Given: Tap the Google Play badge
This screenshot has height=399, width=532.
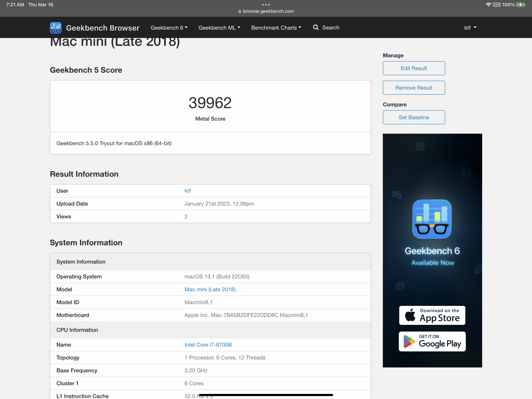Looking at the screenshot, I should tap(432, 341).
